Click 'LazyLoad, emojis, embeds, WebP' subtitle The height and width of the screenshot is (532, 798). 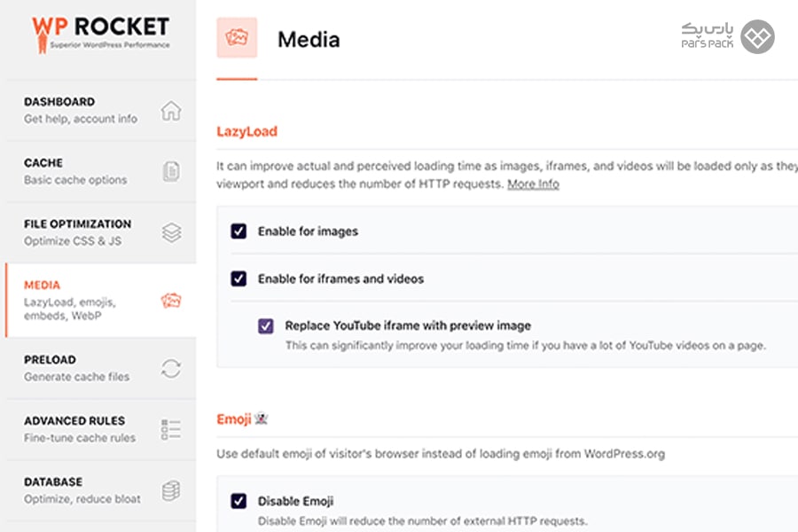[x=70, y=309]
